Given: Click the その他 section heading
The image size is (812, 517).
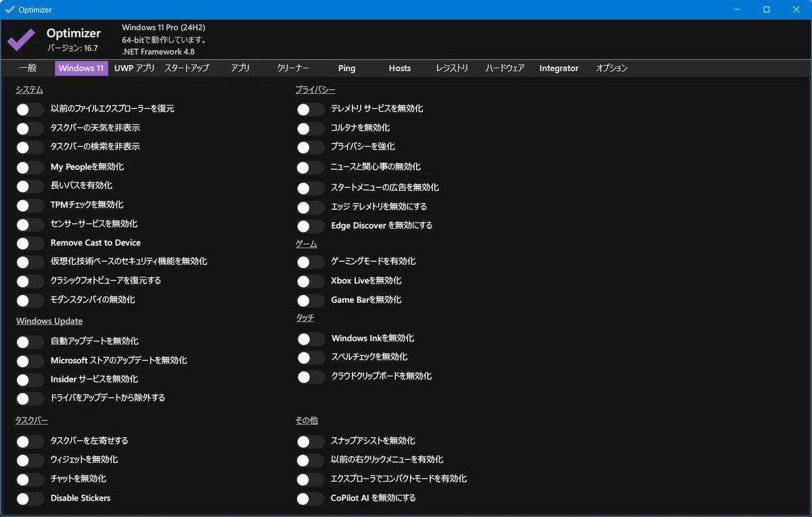Looking at the screenshot, I should pos(307,421).
